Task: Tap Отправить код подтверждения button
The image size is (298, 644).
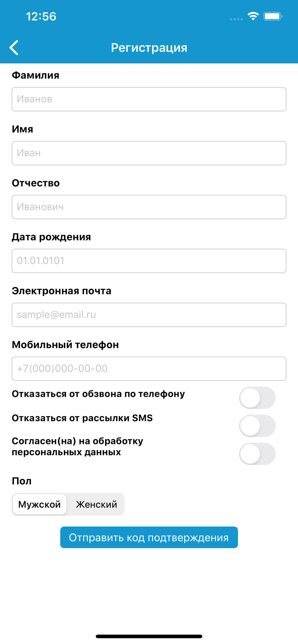Action: coord(149,537)
